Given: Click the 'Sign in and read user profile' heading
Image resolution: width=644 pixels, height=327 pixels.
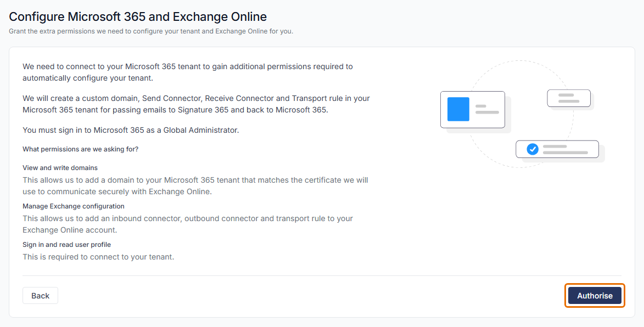Looking at the screenshot, I should click(66, 245).
